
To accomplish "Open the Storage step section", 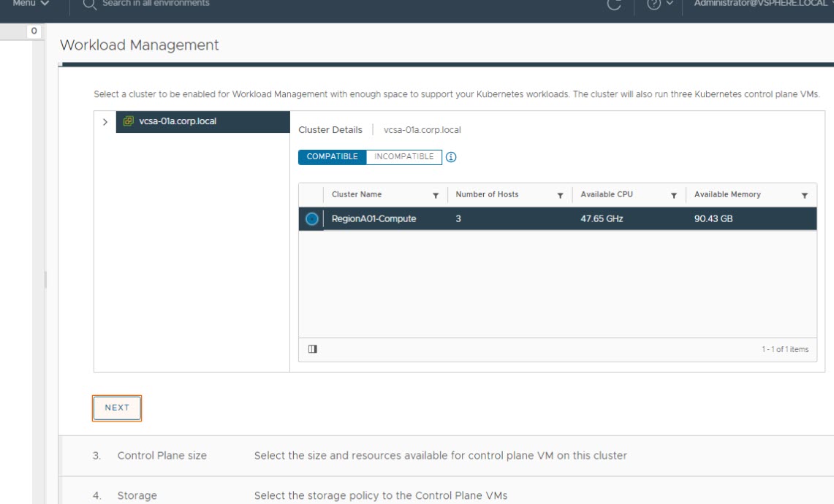I will 137,495.
